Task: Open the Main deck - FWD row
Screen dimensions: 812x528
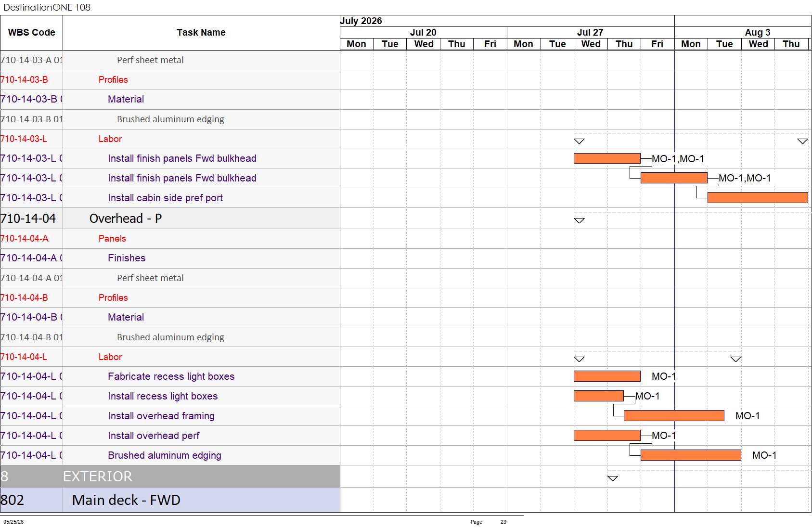Action: pos(170,500)
